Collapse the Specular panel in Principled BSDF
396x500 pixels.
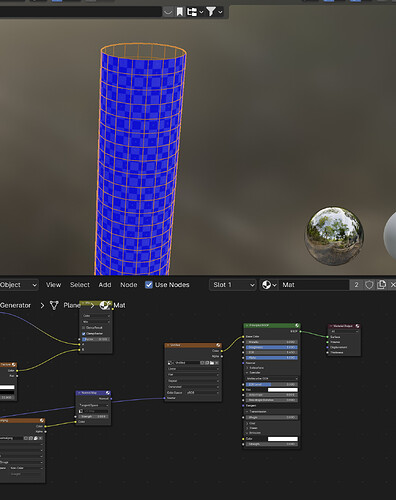pos(254,372)
